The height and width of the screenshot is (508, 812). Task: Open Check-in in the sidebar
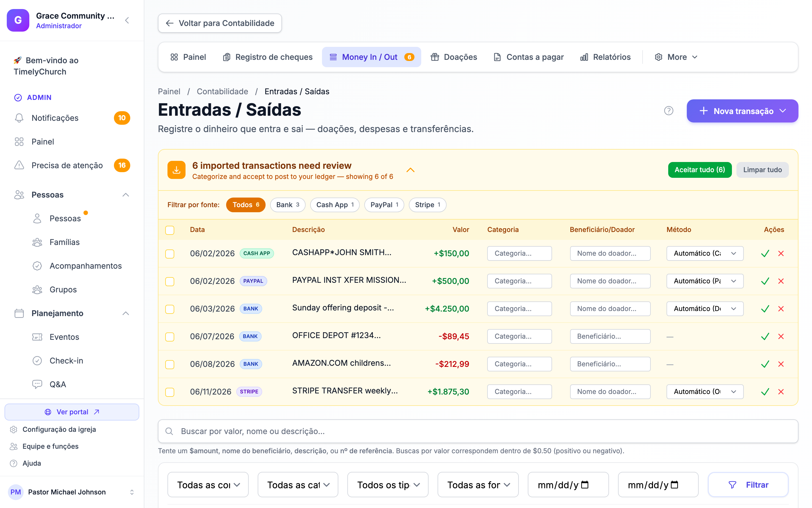(66, 360)
